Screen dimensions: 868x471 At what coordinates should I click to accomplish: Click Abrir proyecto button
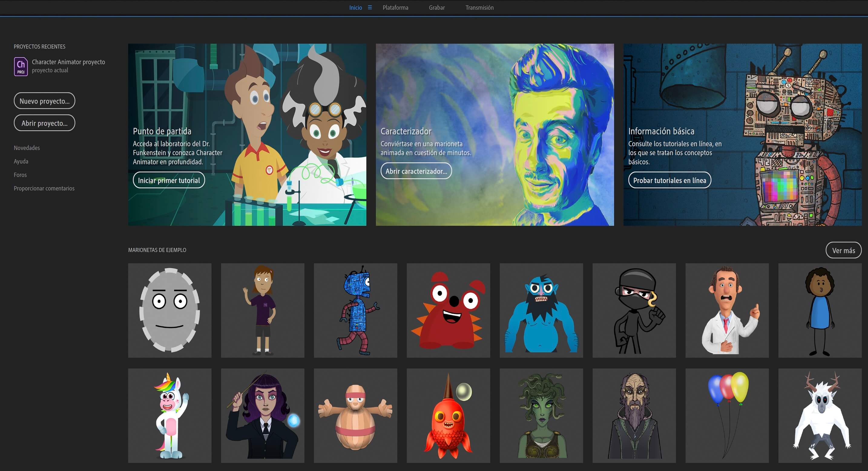click(x=44, y=123)
